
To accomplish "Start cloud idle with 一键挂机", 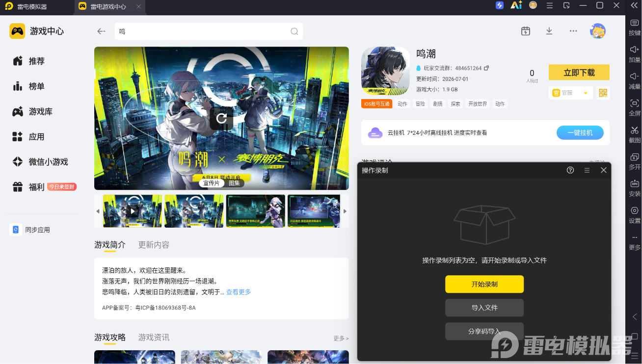I will (580, 133).
